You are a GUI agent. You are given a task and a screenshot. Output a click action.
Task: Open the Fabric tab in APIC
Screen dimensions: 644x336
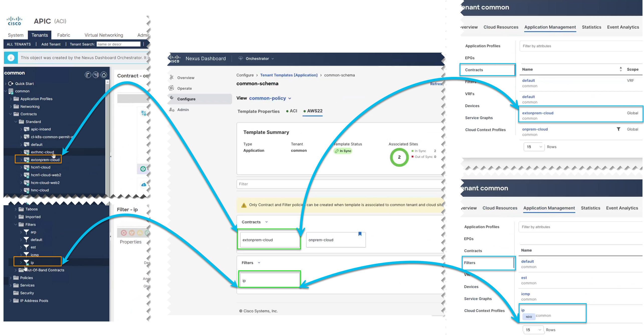[64, 35]
